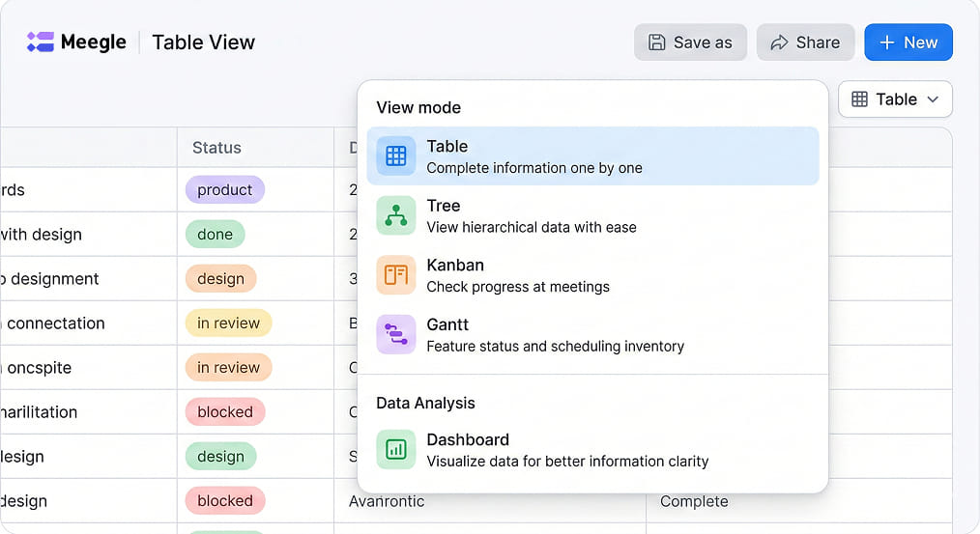Collapse the dropdown using the chevron arrow
The image size is (980, 534).
pyautogui.click(x=933, y=99)
